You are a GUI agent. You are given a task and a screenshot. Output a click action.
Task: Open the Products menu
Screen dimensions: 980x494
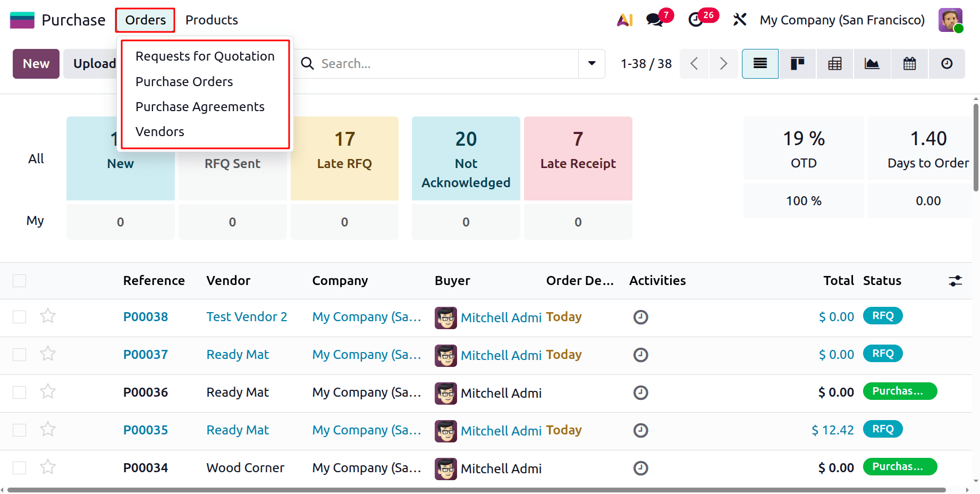[211, 20]
